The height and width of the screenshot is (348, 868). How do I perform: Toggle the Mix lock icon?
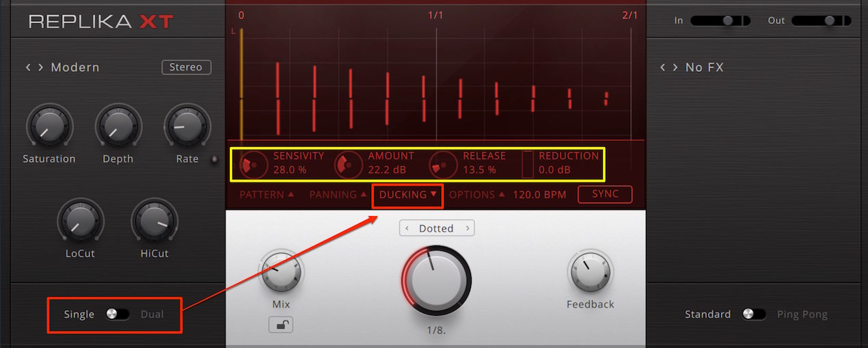pos(281,324)
